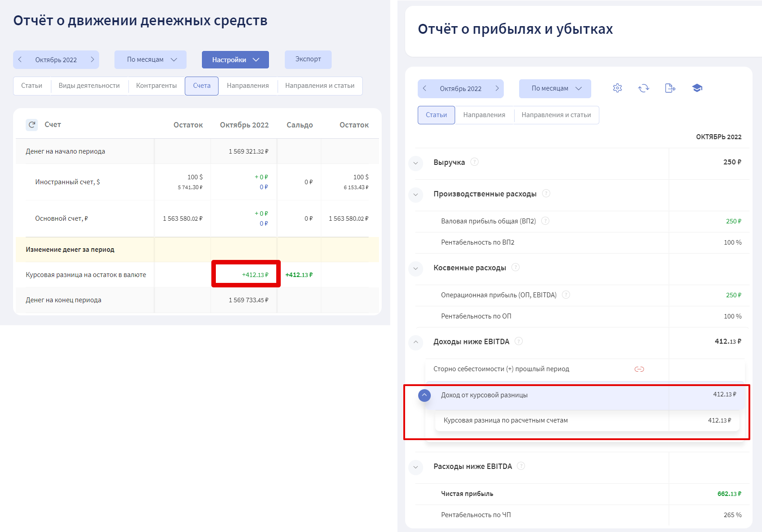Image resolution: width=762 pixels, height=532 pixels.
Task: Click Рентабельность по ЧП row
Action: 582,515
